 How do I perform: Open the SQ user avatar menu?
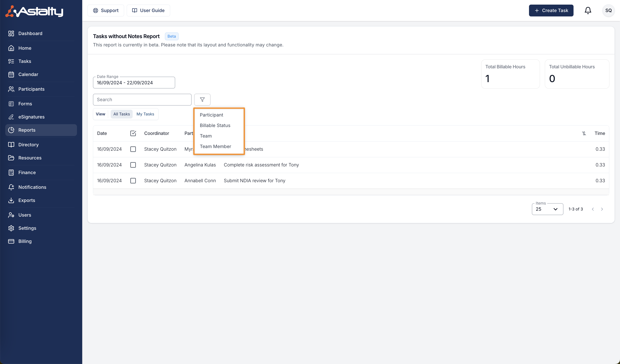[x=608, y=10]
